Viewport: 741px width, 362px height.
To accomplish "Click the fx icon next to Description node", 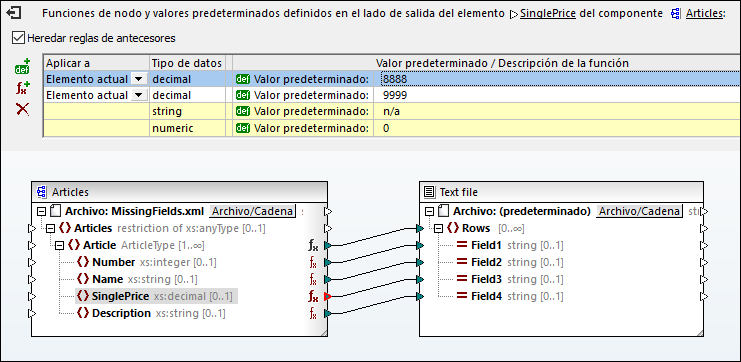I will pyautogui.click(x=313, y=313).
